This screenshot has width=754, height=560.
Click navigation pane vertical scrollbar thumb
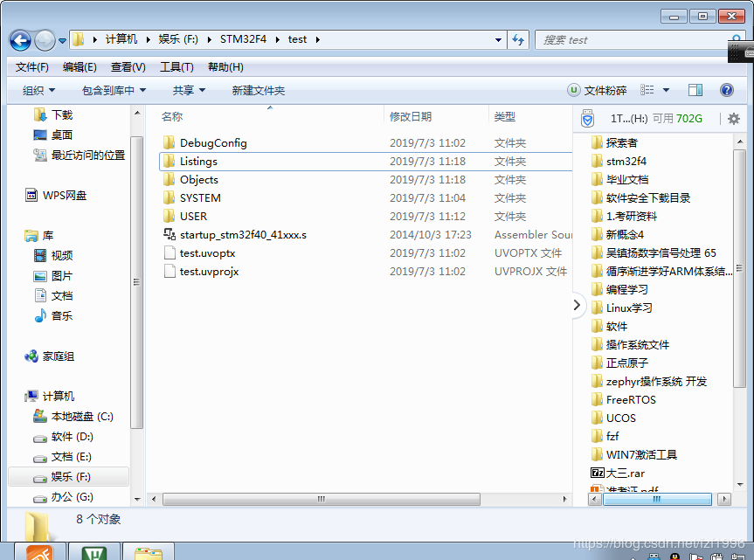point(136,282)
